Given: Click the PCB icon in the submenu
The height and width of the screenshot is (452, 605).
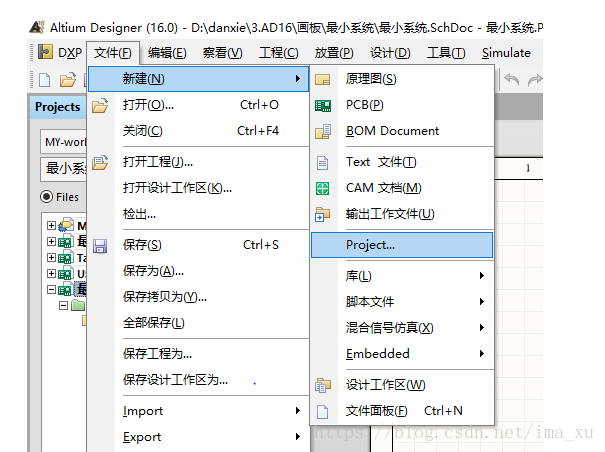Looking at the screenshot, I should click(x=323, y=105).
